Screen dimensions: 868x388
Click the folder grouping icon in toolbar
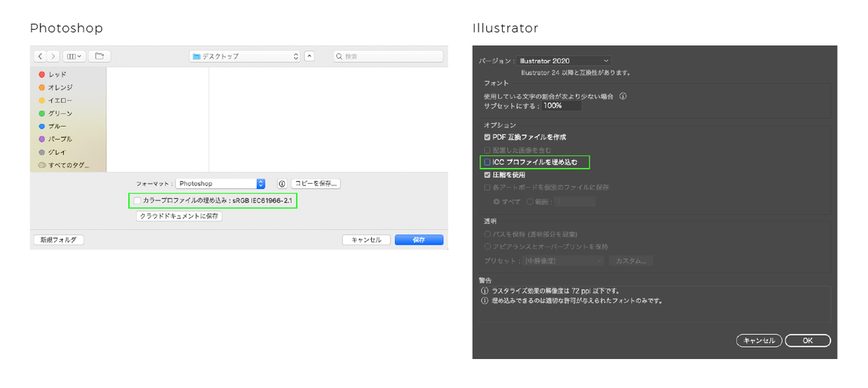[x=98, y=56]
